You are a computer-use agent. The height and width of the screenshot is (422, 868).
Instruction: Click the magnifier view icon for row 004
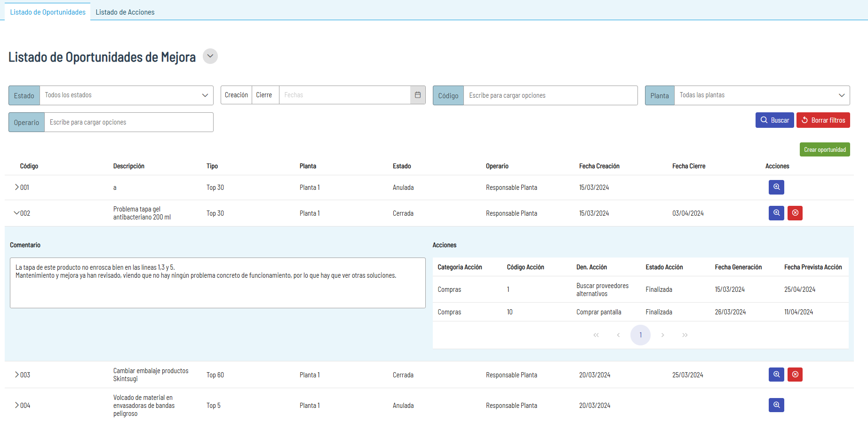click(776, 405)
